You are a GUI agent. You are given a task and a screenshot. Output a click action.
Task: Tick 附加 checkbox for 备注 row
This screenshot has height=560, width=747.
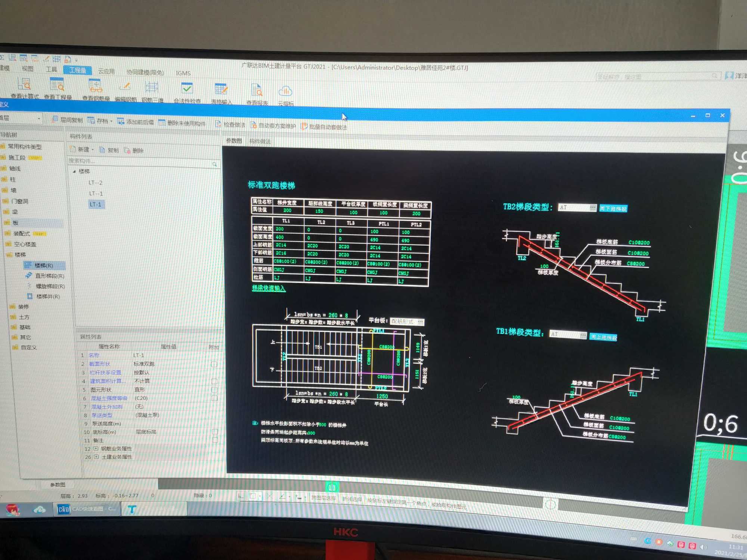[215, 441]
